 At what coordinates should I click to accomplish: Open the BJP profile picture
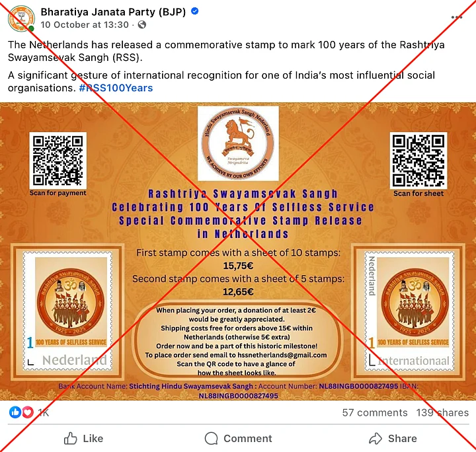pos(21,19)
